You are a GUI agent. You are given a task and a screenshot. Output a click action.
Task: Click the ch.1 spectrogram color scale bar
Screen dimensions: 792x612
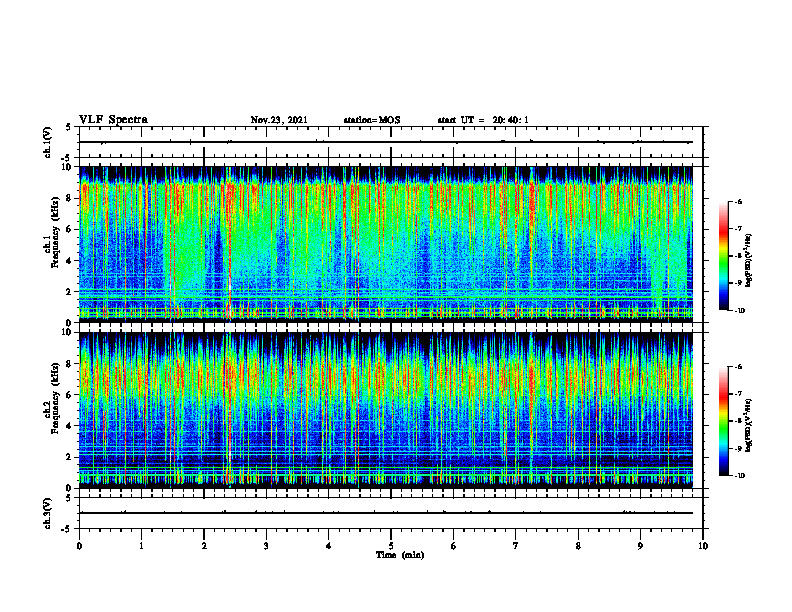(x=723, y=256)
